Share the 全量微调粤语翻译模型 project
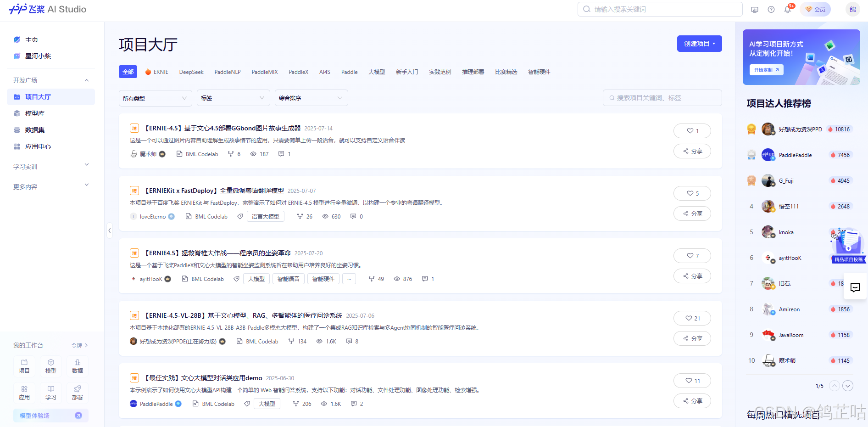The height and width of the screenshot is (427, 868). [x=692, y=213]
